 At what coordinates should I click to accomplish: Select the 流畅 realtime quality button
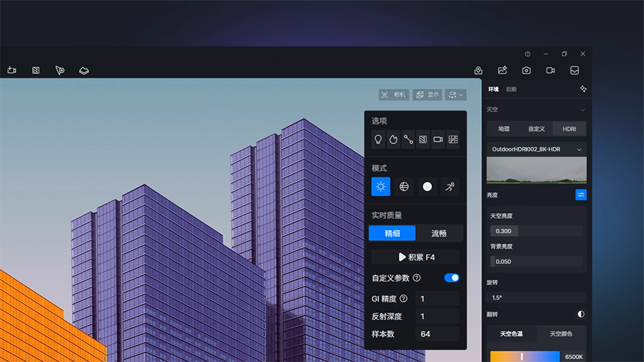point(439,233)
